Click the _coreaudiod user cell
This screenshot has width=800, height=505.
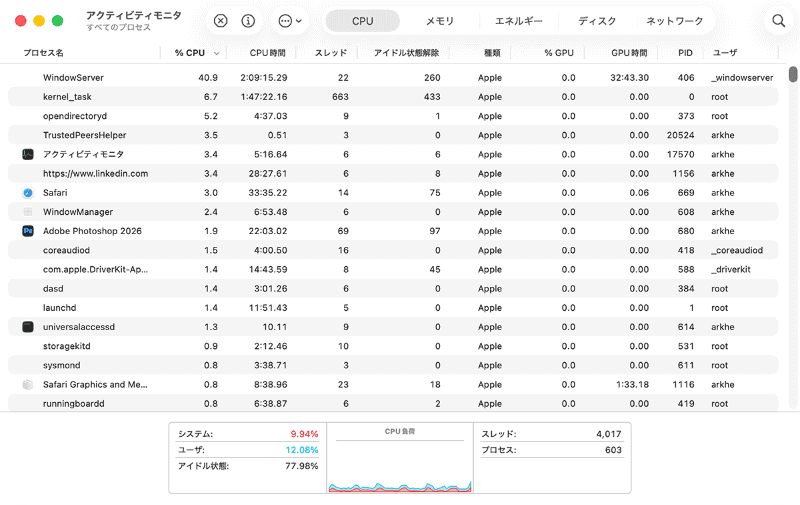pyautogui.click(x=737, y=250)
